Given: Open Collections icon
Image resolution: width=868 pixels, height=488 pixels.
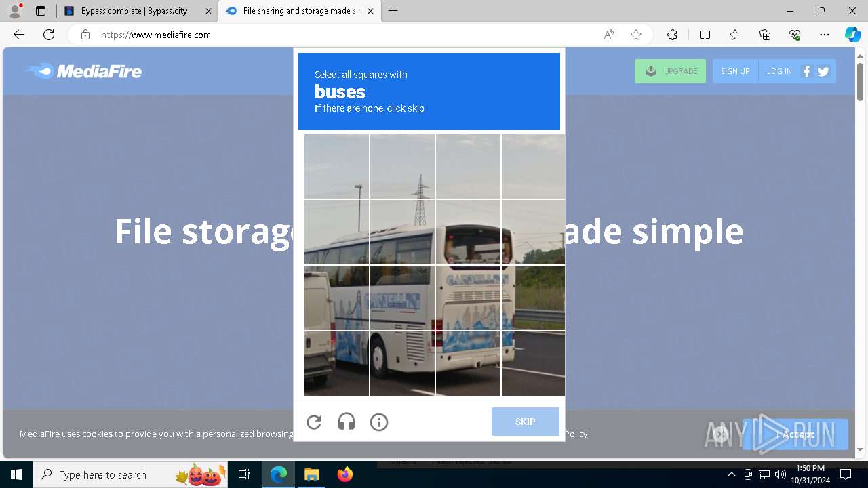Looking at the screenshot, I should [765, 35].
